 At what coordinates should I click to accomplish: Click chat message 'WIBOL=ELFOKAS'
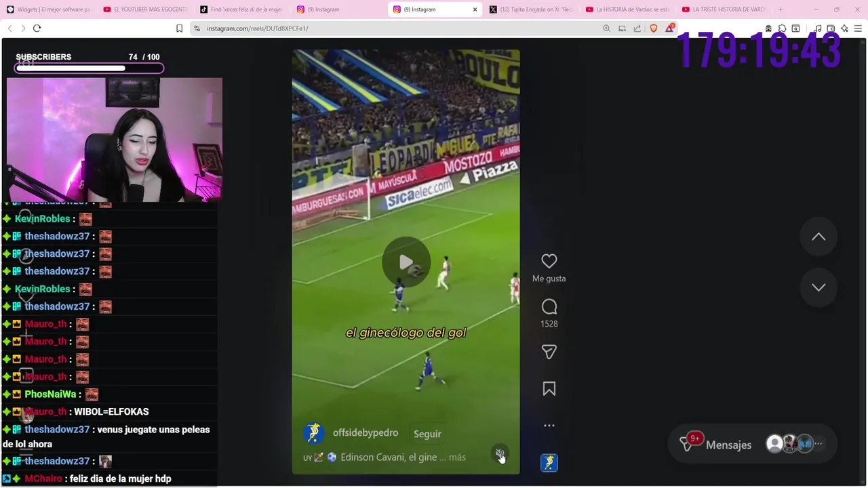(111, 411)
